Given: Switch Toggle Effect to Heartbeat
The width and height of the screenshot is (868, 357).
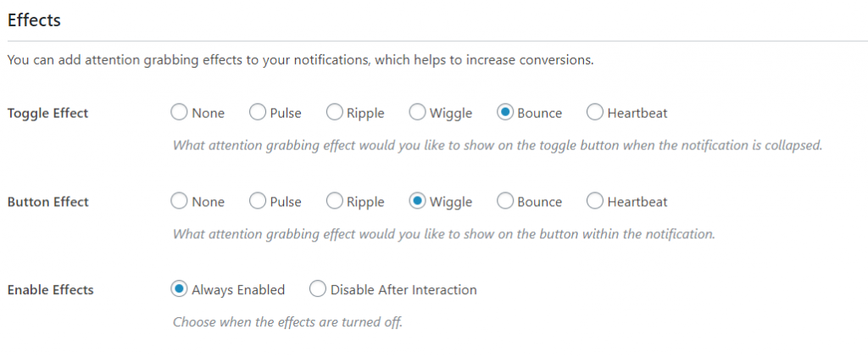Looking at the screenshot, I should (594, 113).
